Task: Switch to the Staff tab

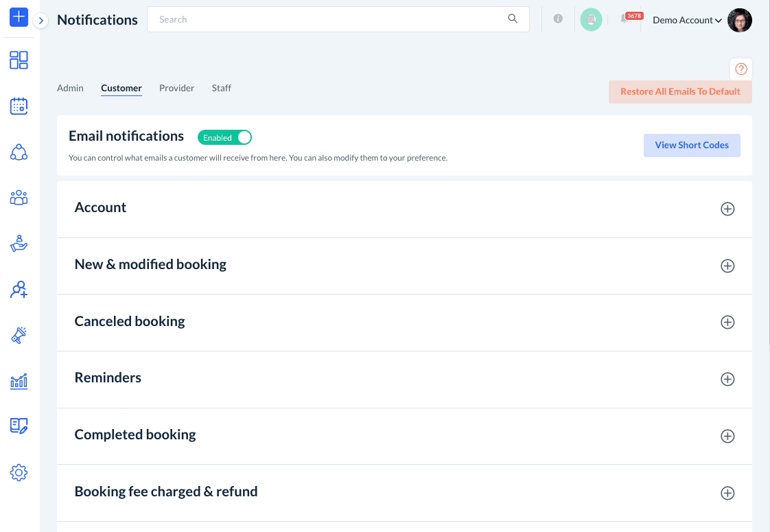Action: tap(222, 88)
